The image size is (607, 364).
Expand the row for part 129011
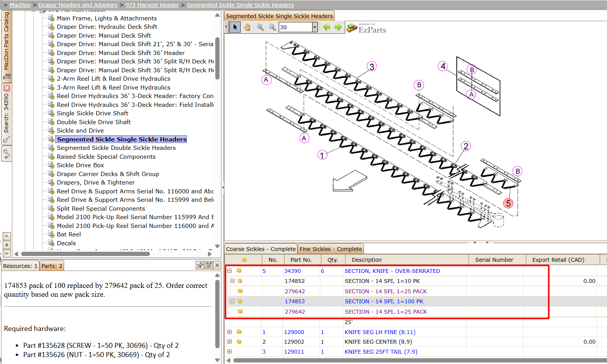tap(229, 352)
